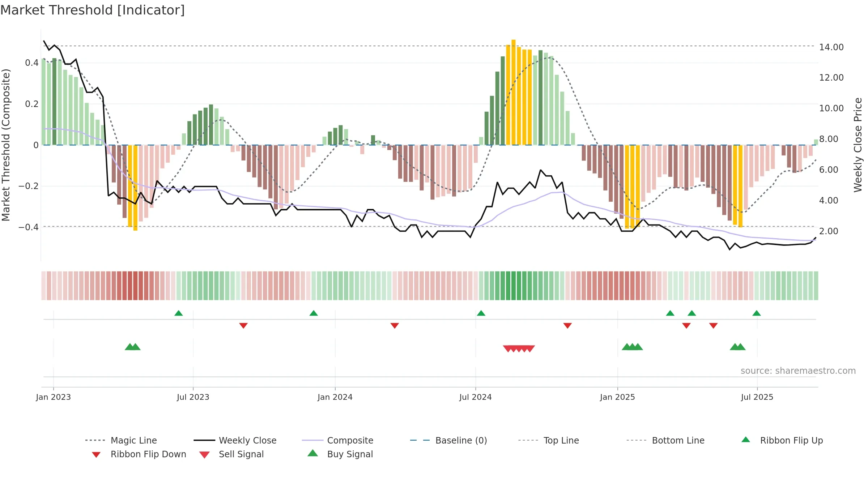Click the Weekly Close Price axis title
868x488 pixels.
coord(858,145)
